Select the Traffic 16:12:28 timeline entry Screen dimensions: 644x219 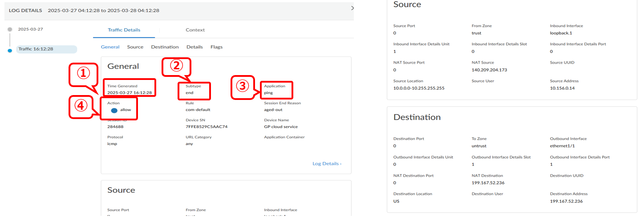[x=46, y=49]
